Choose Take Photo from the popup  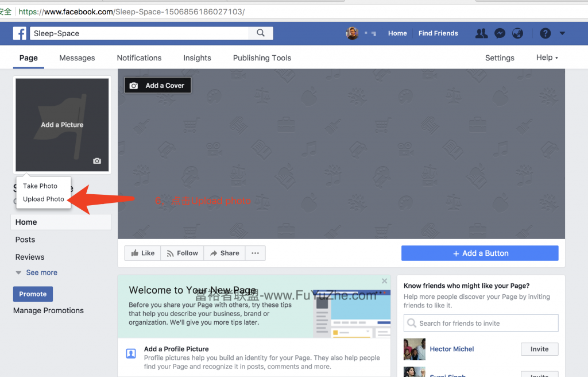(x=40, y=186)
